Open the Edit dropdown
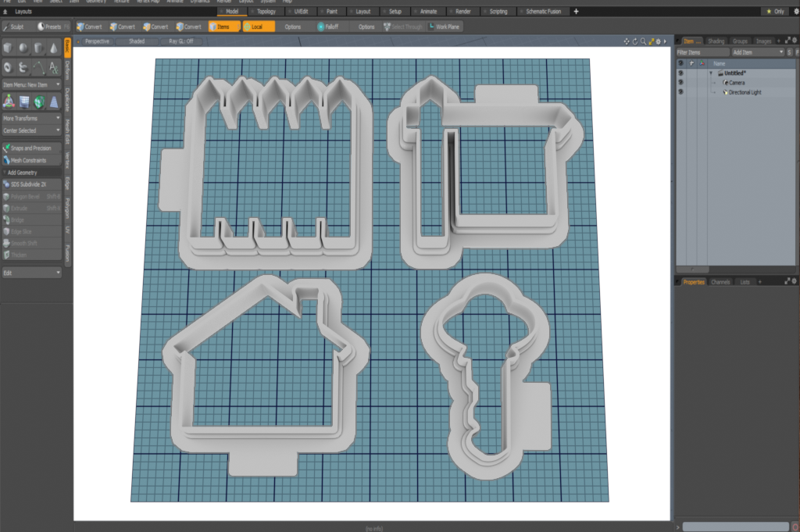Screen dimensions: 800x532 31,273
